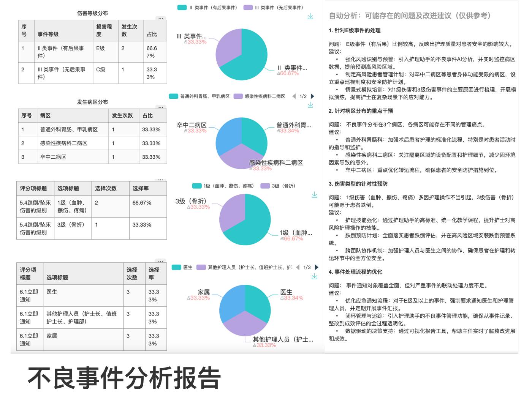Click the teal swatch beside 医生 legend
The width and height of the screenshot is (532, 399).
(x=176, y=267)
